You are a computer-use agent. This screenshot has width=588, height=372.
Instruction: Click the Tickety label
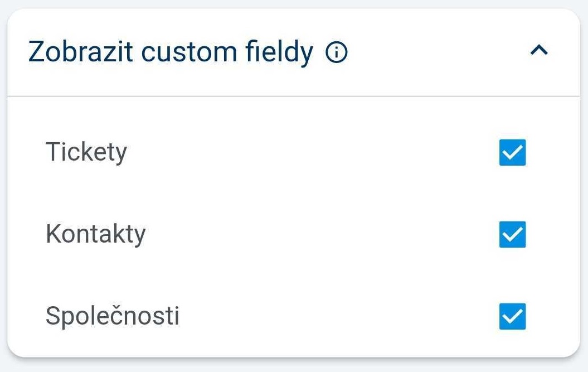point(86,152)
